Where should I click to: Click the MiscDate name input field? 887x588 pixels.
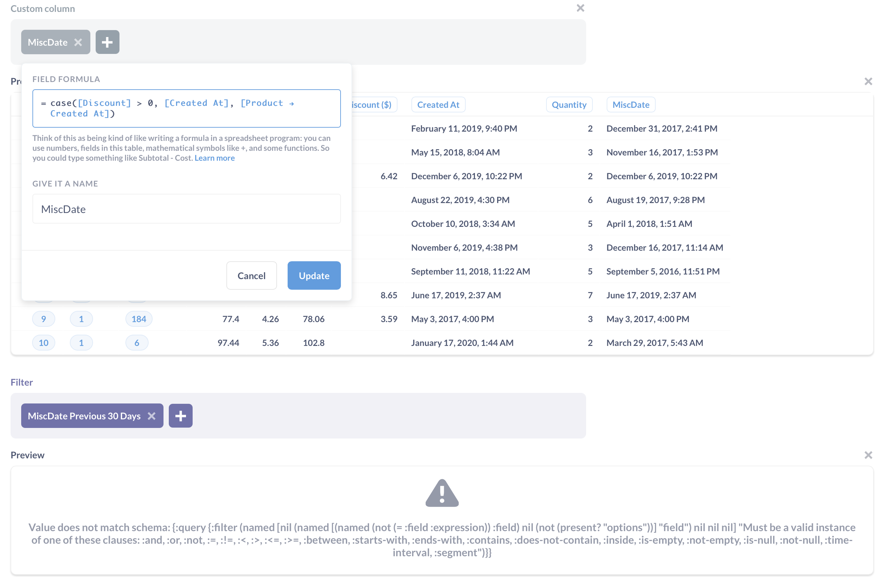pyautogui.click(x=186, y=209)
